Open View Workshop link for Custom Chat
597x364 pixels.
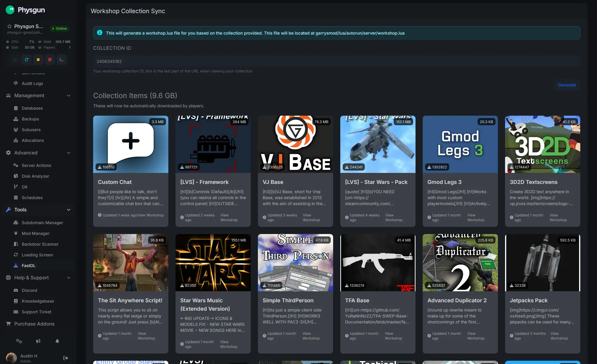click(x=150, y=215)
